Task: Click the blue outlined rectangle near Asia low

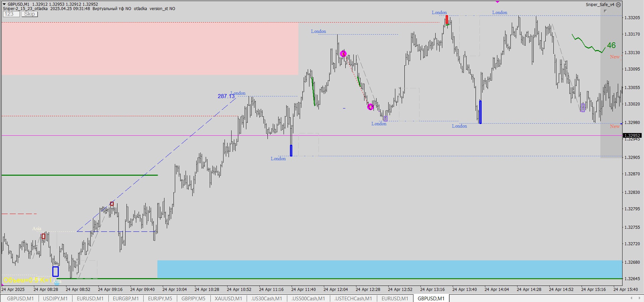Action: coord(55,271)
